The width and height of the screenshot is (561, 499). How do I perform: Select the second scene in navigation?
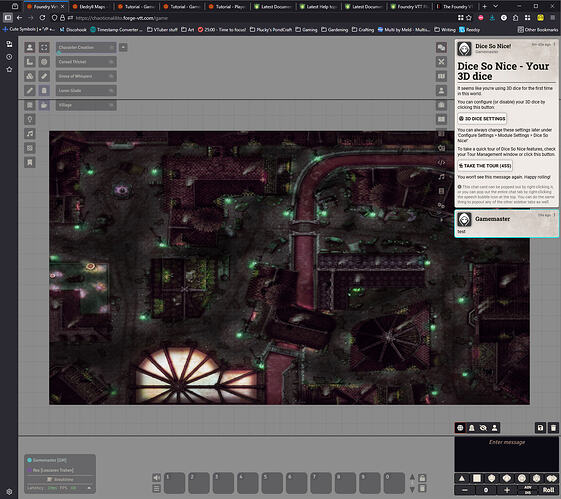point(86,62)
